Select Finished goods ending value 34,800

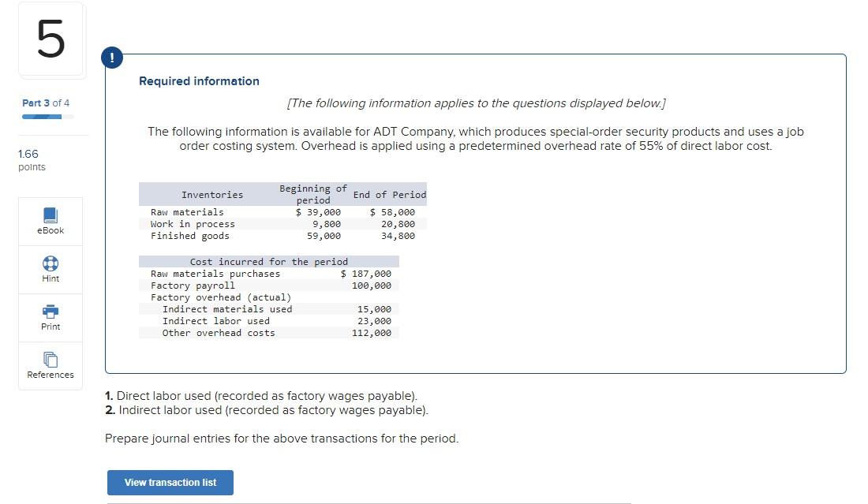398,236
